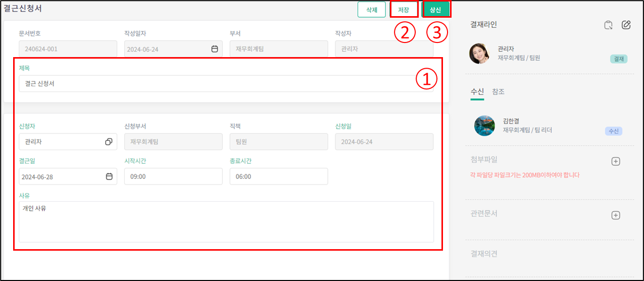The image size is (644, 281).
Task: Open calendar icon in 작성일자 field
Action: tap(214, 49)
